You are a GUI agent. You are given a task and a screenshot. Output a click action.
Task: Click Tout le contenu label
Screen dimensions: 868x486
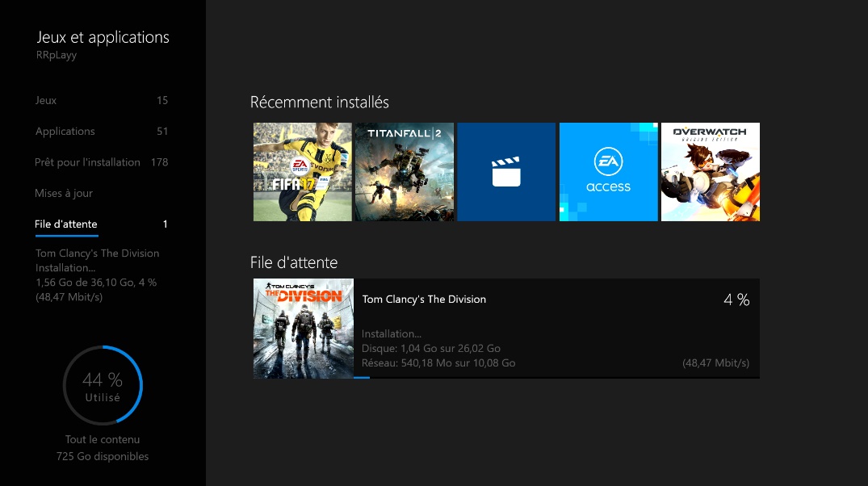pos(103,439)
